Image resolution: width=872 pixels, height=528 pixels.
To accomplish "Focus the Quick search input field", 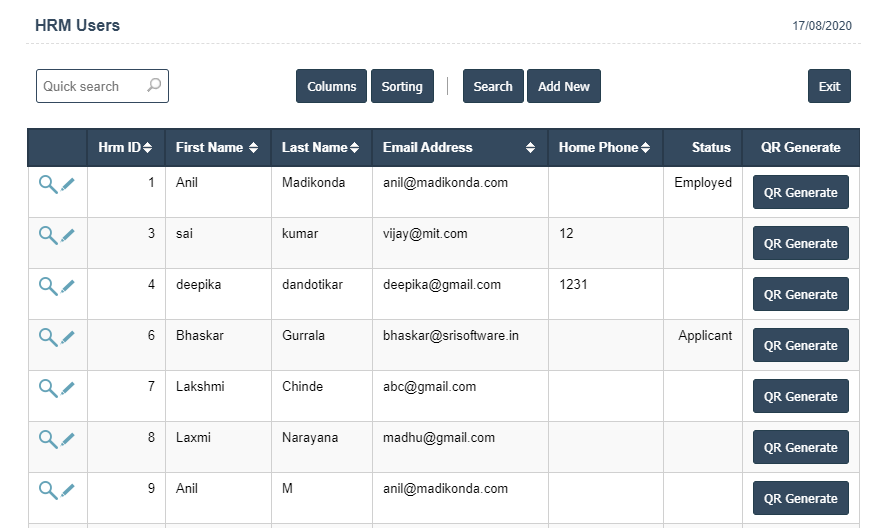I will click(x=90, y=86).
